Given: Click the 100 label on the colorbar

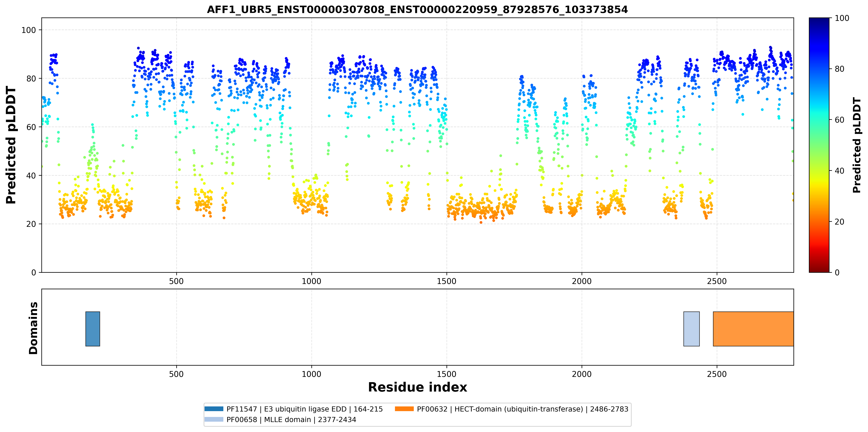Looking at the screenshot, I should tap(842, 18).
